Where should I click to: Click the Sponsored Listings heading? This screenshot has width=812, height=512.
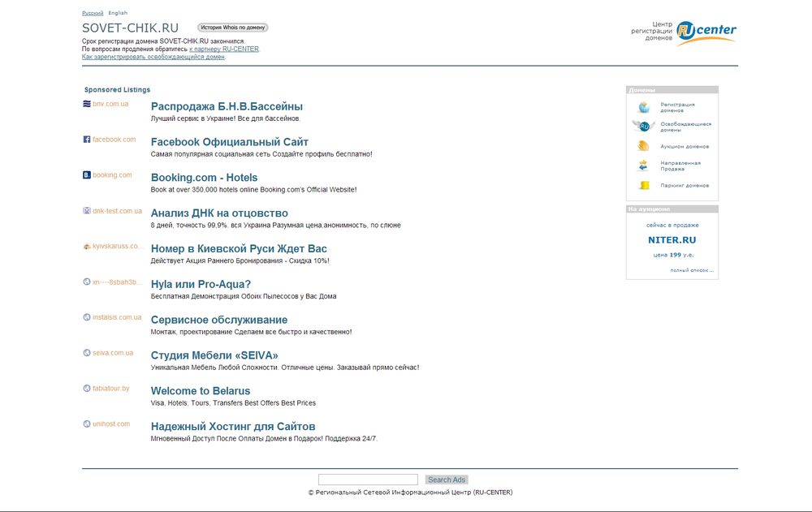(117, 89)
